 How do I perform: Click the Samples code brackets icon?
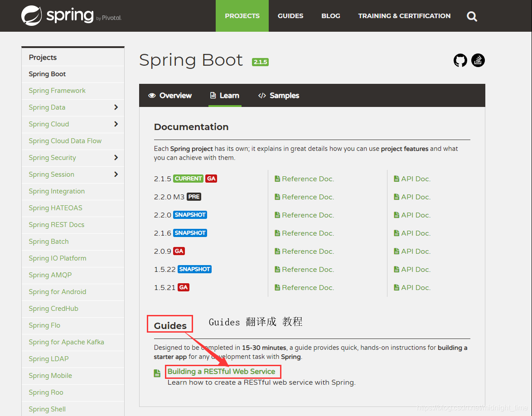[262, 96]
